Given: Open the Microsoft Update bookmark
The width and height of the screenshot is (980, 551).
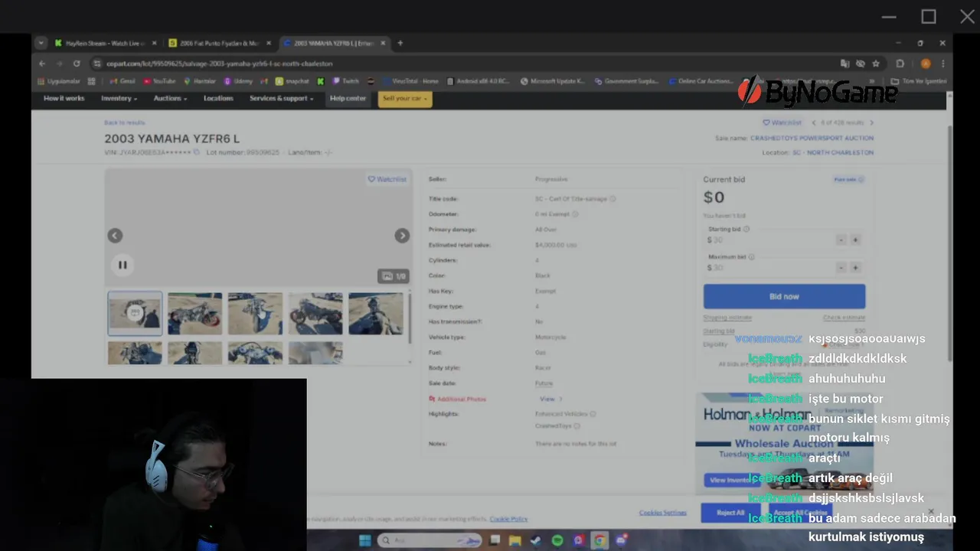Looking at the screenshot, I should (552, 81).
